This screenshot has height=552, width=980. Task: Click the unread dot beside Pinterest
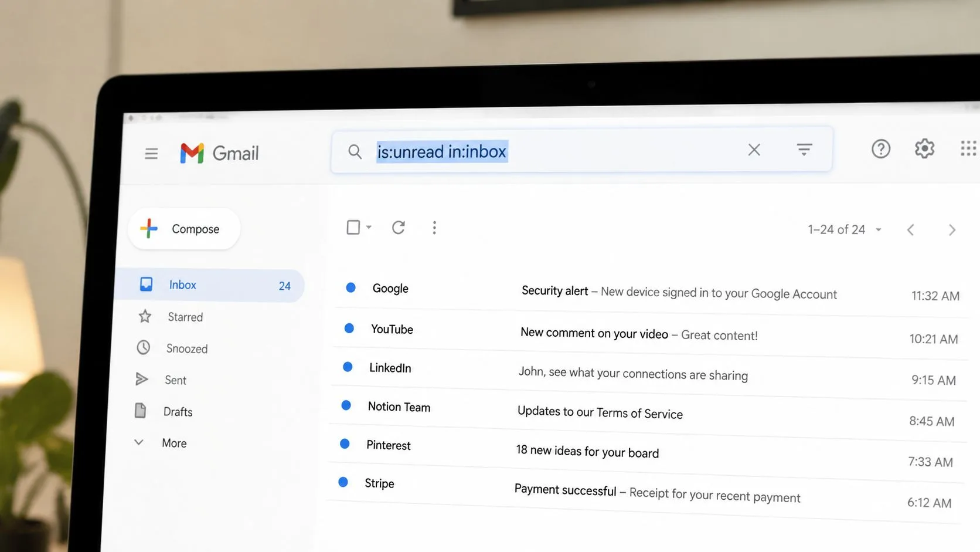tap(345, 444)
